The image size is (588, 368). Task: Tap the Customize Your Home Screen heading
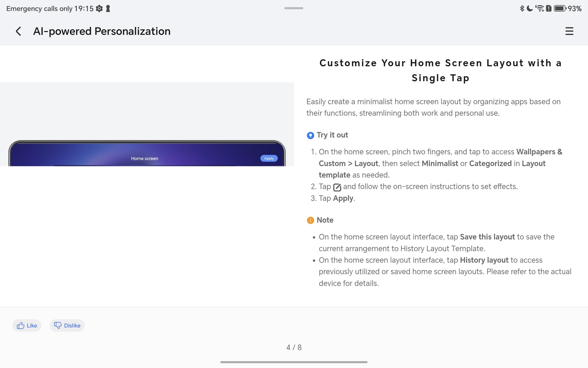point(440,70)
